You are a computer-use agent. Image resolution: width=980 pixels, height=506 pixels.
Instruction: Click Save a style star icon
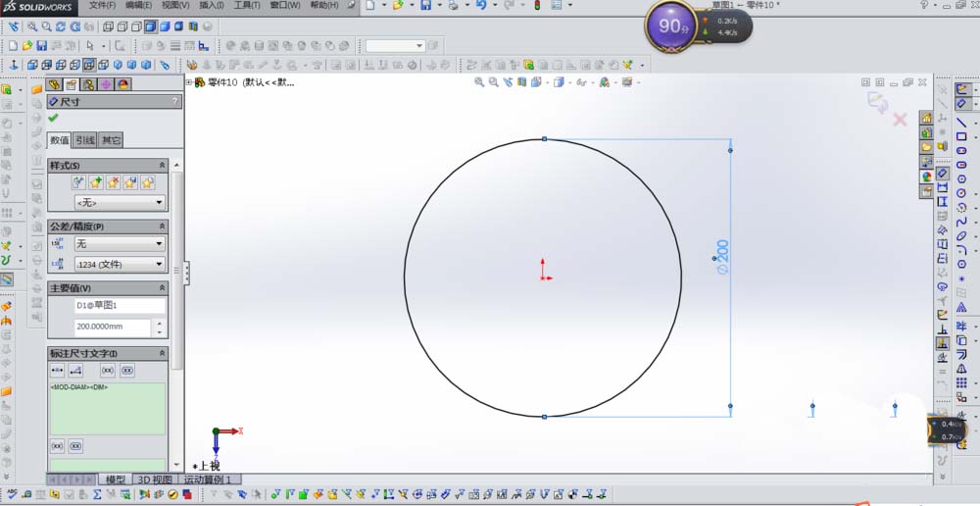130,182
